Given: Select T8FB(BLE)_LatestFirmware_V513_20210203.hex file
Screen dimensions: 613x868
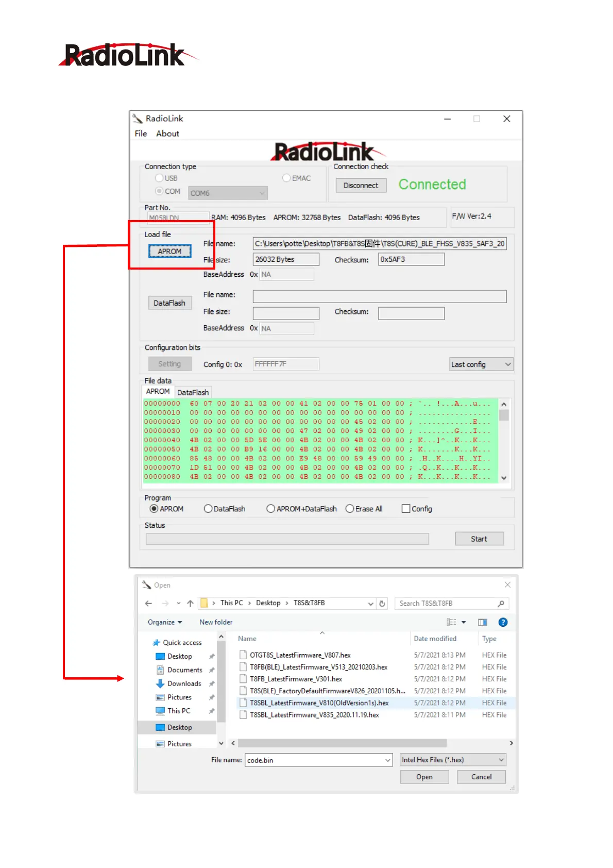Looking at the screenshot, I should (318, 667).
